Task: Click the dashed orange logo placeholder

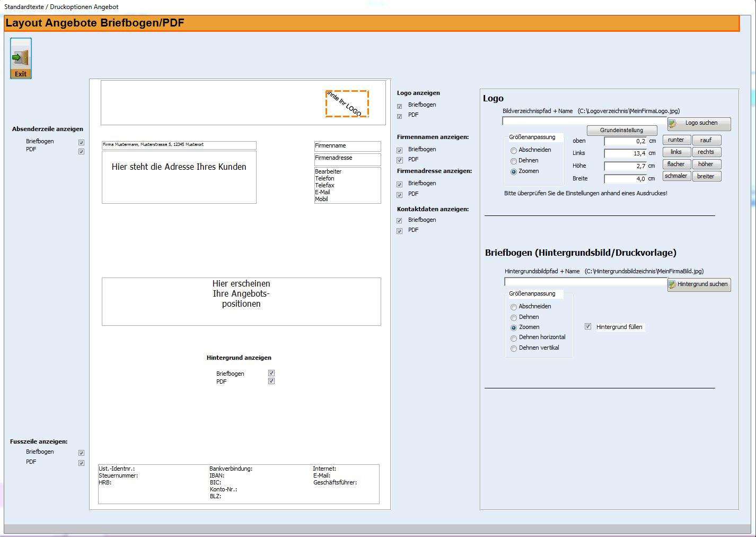Action: pyautogui.click(x=347, y=103)
